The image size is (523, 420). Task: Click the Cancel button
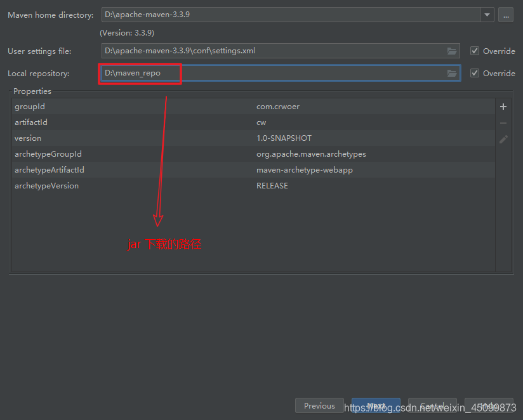click(432, 406)
